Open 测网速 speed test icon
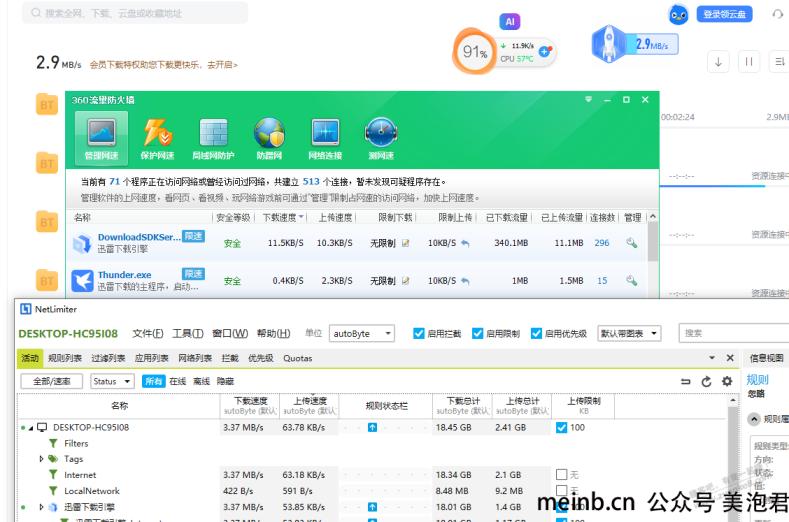 tap(381, 138)
